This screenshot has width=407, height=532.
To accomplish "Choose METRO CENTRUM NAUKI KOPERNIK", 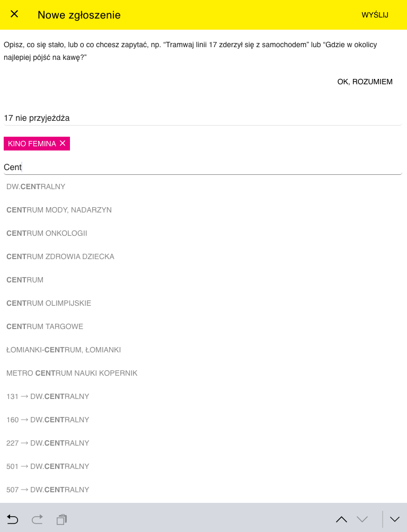I will [x=203, y=373].
